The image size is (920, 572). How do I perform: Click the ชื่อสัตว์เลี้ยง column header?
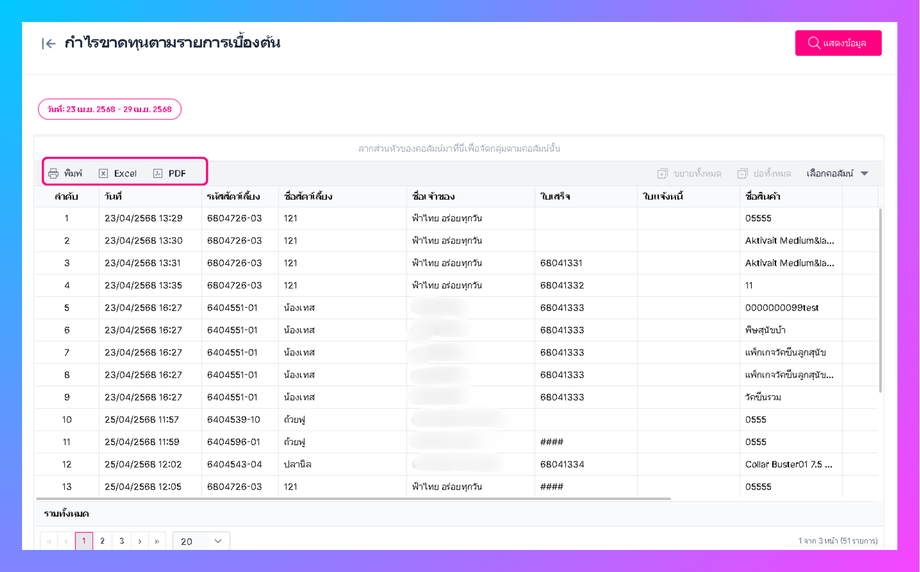[x=343, y=197]
